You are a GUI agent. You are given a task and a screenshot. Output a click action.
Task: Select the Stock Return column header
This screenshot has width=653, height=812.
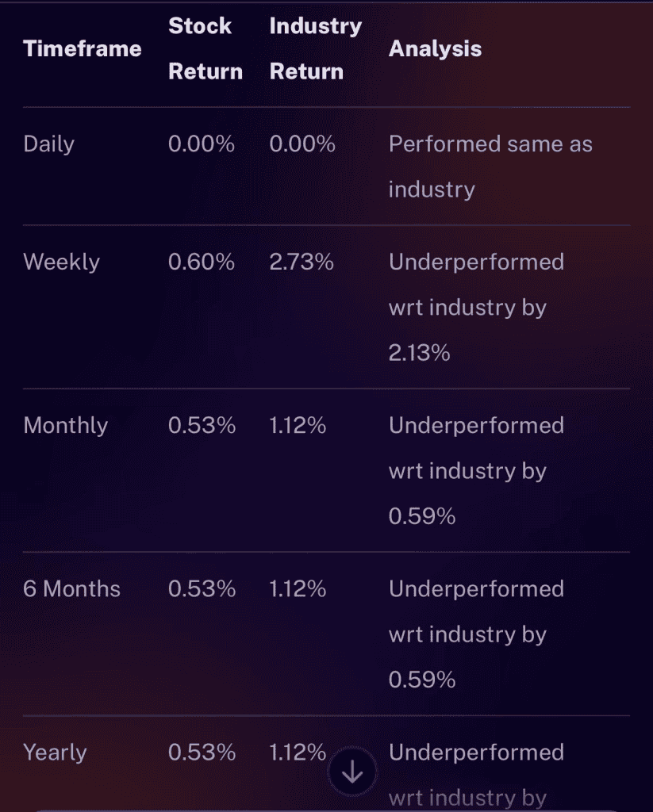(206, 48)
